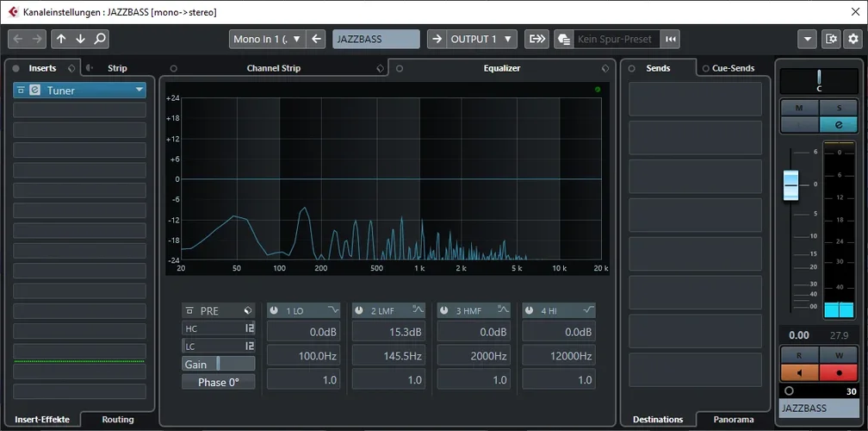The height and width of the screenshot is (431, 868).
Task: Toggle the 1 LO band power button
Action: point(273,310)
